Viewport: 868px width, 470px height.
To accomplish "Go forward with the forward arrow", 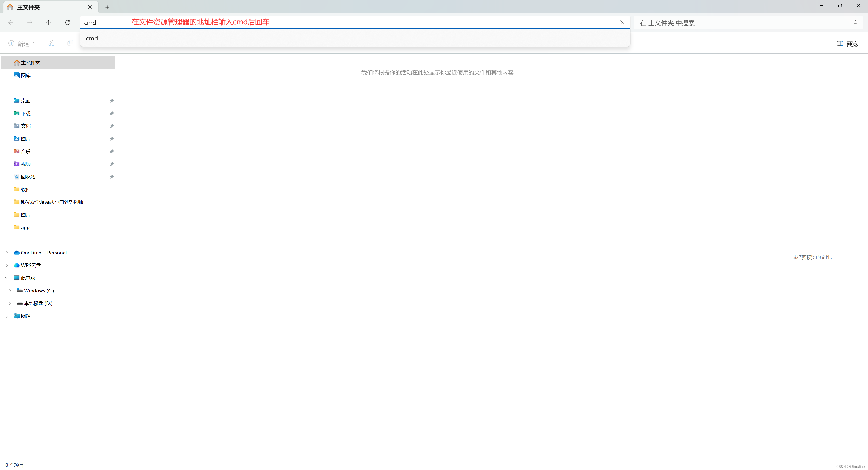I will pos(30,23).
